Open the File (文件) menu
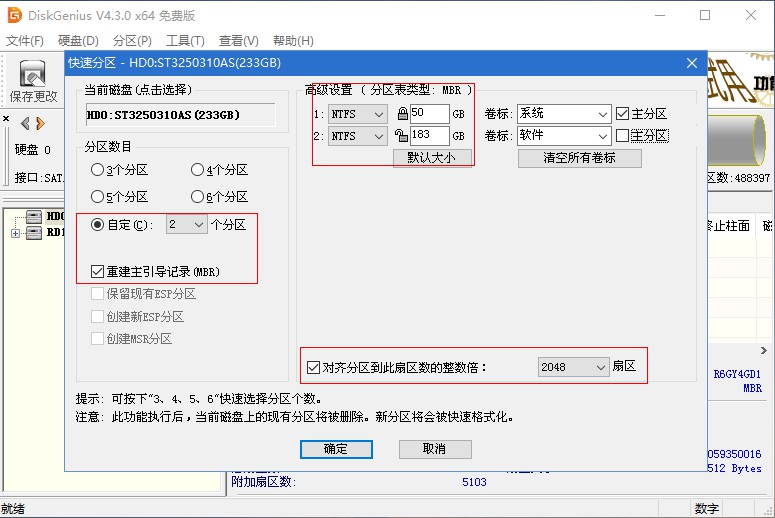775x518 pixels. (x=24, y=41)
